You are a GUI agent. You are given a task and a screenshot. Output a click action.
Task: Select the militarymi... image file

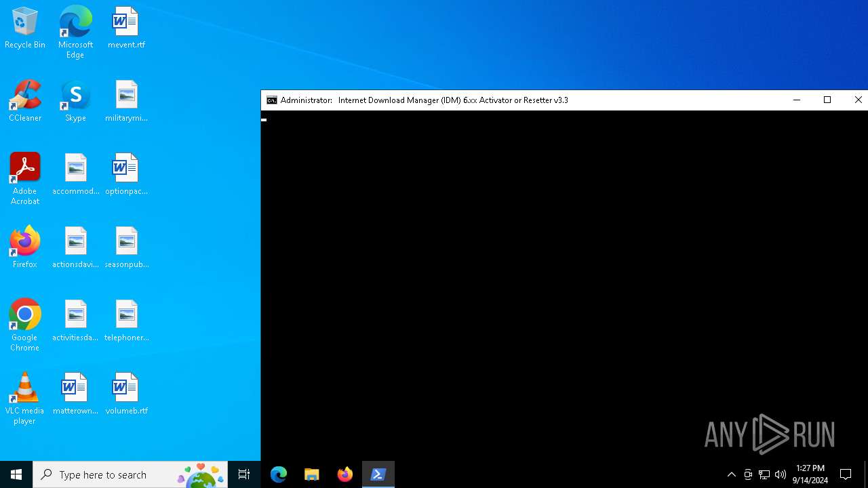(x=126, y=102)
